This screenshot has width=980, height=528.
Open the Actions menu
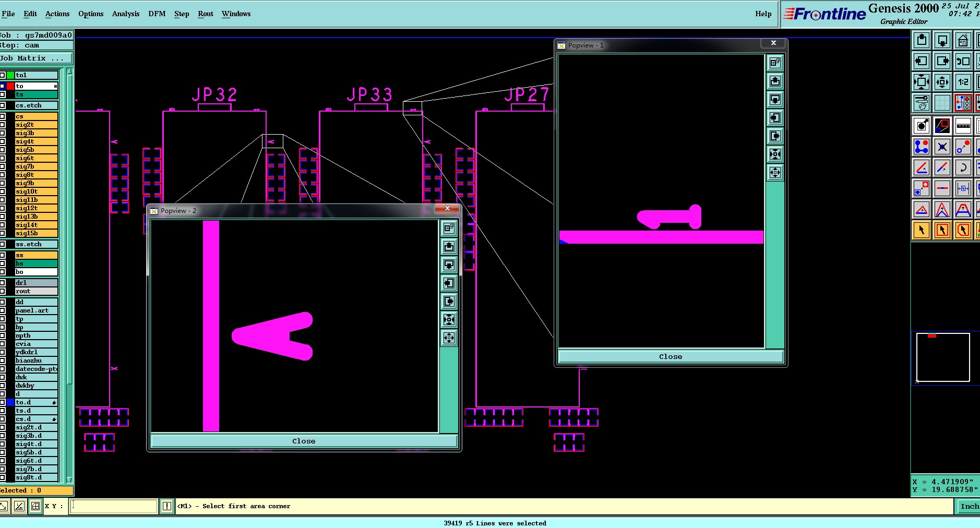tap(57, 14)
